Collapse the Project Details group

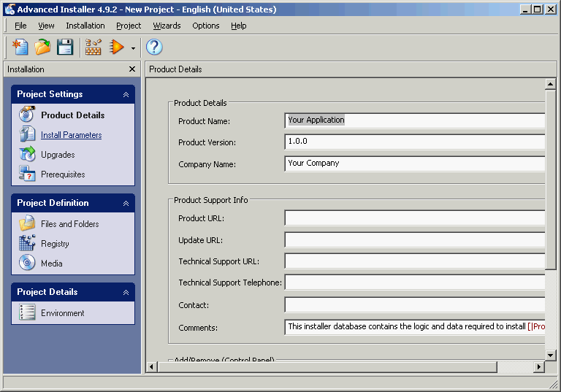126,292
